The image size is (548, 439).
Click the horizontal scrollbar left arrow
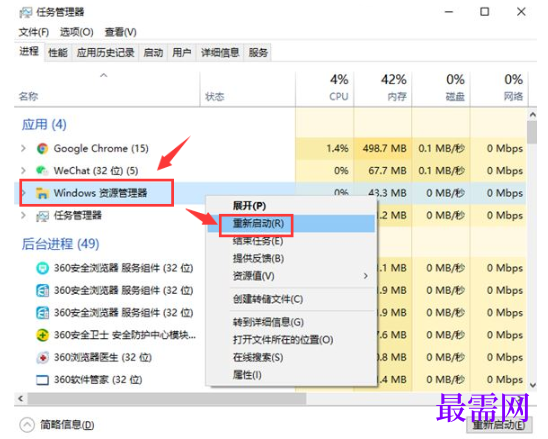[x=21, y=399]
